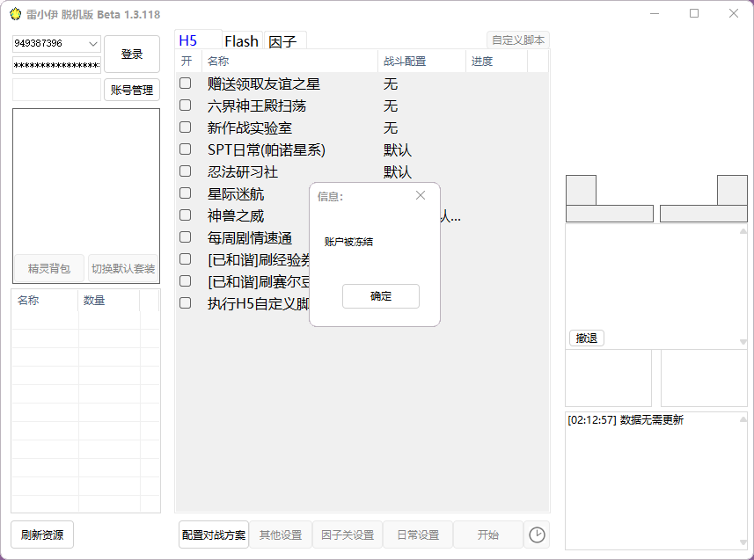Click log panel scrollbar up arrow
The image size is (754, 560).
click(743, 419)
